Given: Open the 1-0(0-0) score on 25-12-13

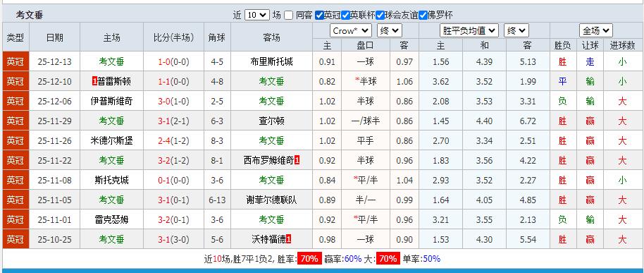Looking at the screenshot, I should click(x=173, y=62).
